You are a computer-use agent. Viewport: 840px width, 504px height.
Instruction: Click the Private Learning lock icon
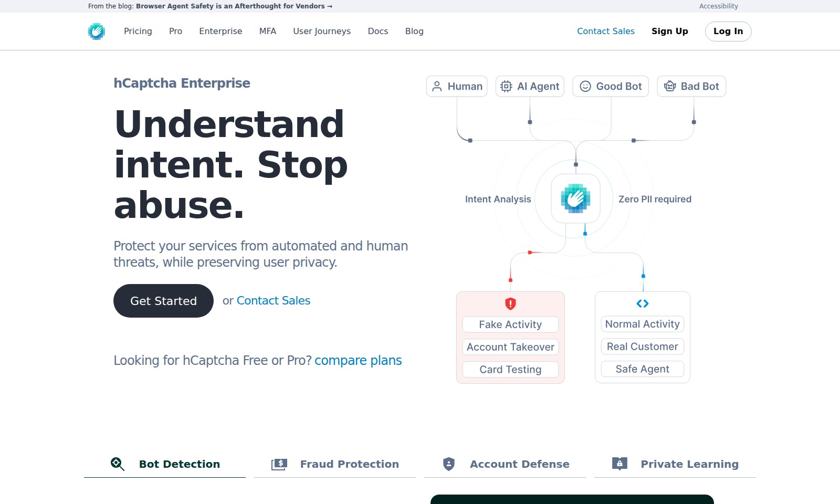pos(619,464)
